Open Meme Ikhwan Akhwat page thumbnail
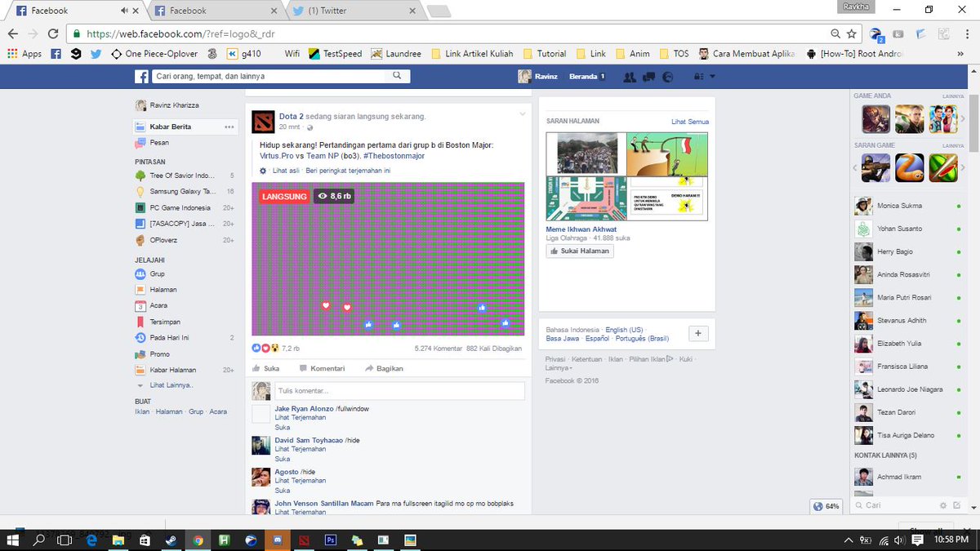This screenshot has height=551, width=980. coord(626,176)
